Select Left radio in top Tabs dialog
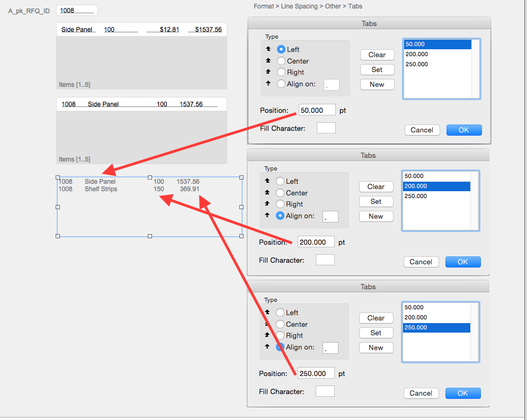 coord(281,49)
